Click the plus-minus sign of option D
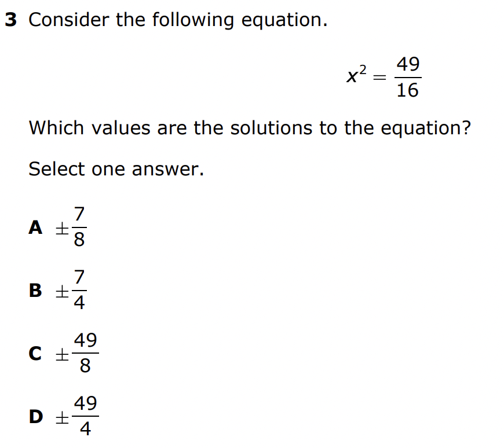504x448 pixels. pyautogui.click(x=61, y=418)
